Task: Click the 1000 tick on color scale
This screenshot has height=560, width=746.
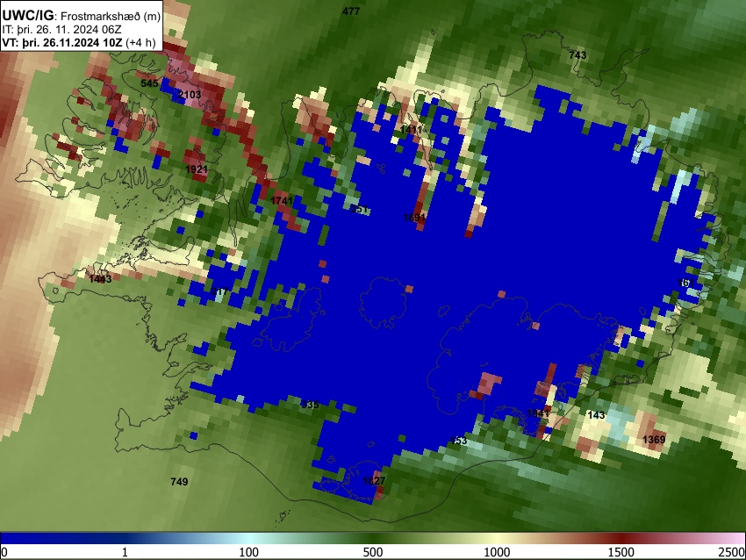Action: (x=497, y=552)
